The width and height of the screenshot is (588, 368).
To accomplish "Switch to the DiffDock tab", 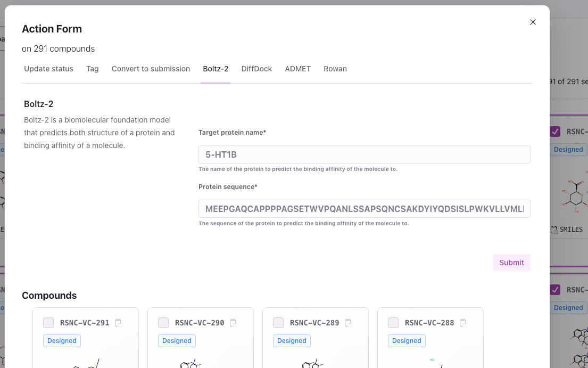I will [256, 69].
